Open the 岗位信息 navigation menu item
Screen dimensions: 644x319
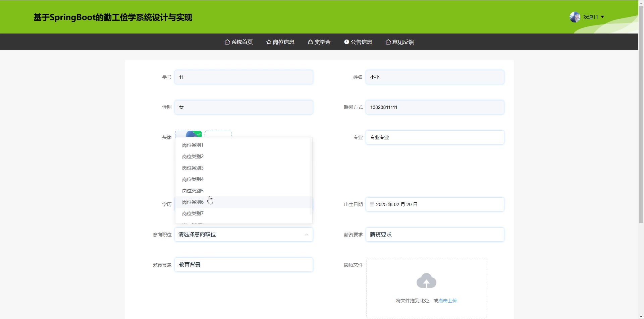[x=283, y=42]
